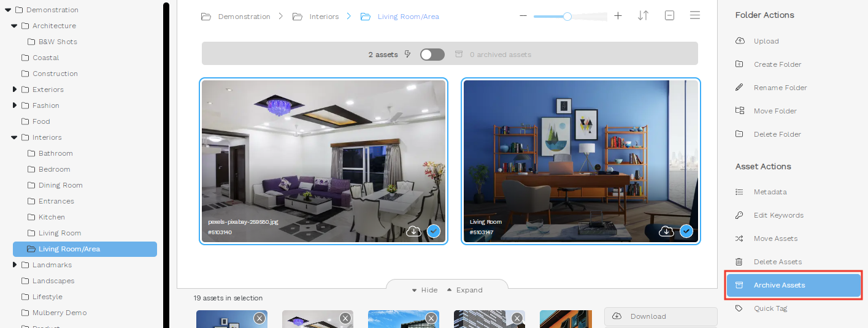Open the Coastal folder

click(46, 58)
